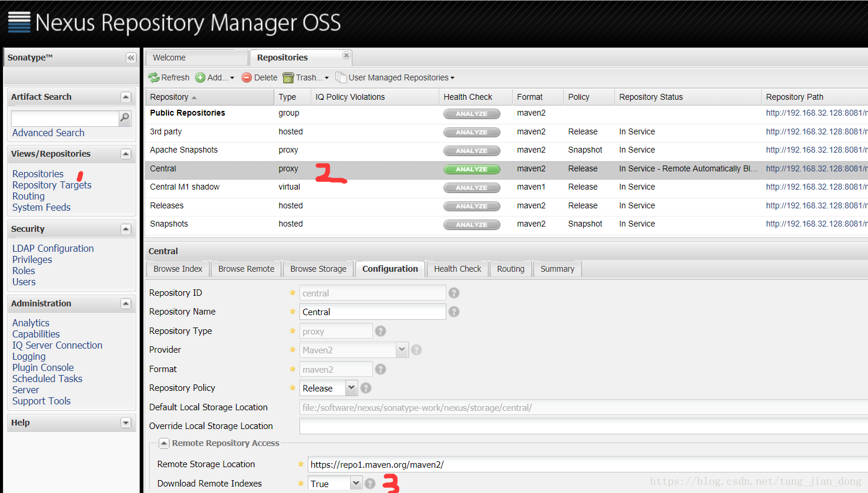Expand the Help section
This screenshot has height=493, width=868.
click(126, 423)
